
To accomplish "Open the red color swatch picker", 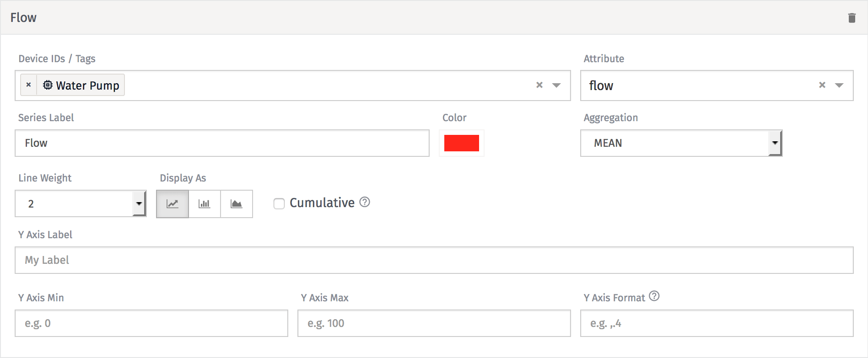I will 461,143.
